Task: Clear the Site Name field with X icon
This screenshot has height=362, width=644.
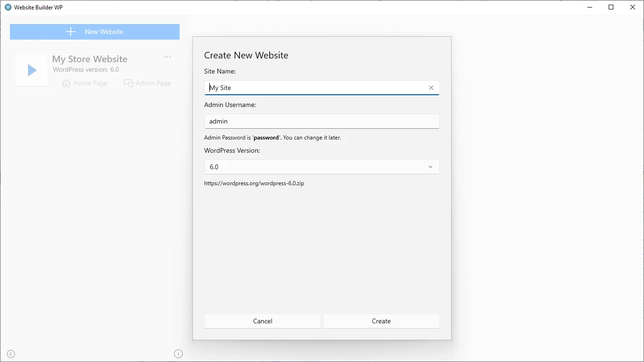Action: point(431,88)
